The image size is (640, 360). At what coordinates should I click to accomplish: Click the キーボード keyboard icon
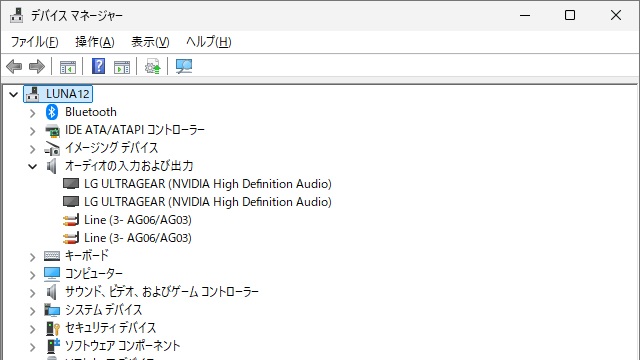pyautogui.click(x=52, y=256)
